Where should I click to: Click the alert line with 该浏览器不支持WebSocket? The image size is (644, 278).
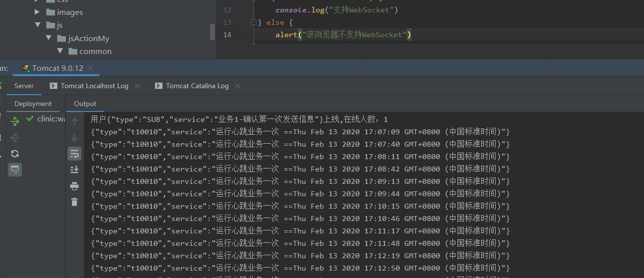pyautogui.click(x=343, y=35)
